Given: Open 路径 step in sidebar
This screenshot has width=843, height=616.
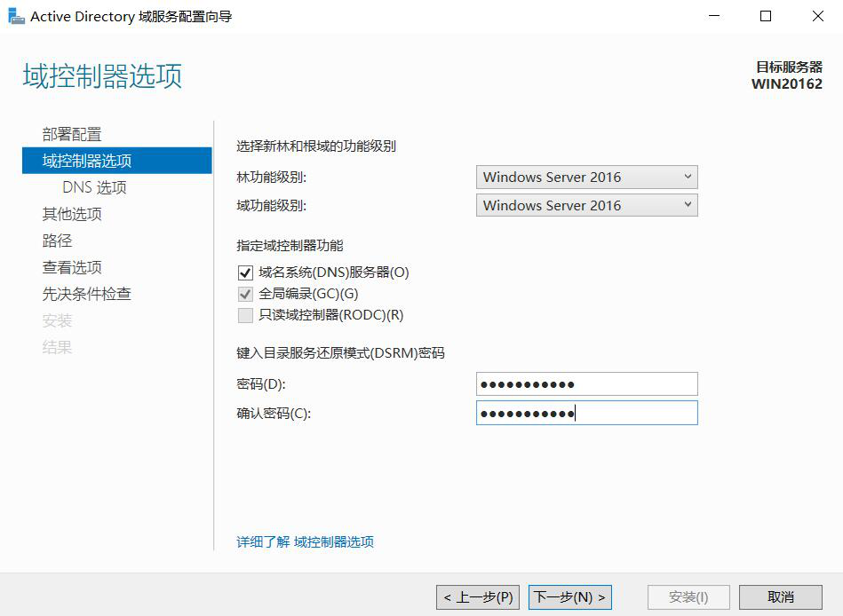Looking at the screenshot, I should point(57,241).
